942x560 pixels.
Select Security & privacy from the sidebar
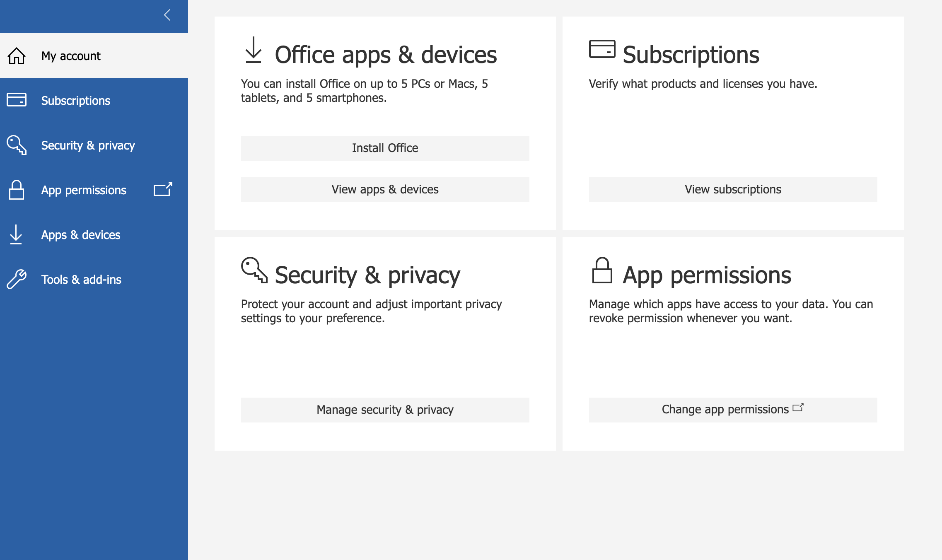pyautogui.click(x=94, y=145)
